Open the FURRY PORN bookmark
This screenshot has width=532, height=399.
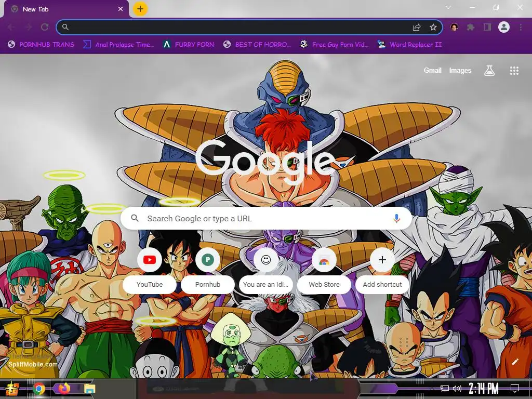tap(189, 45)
